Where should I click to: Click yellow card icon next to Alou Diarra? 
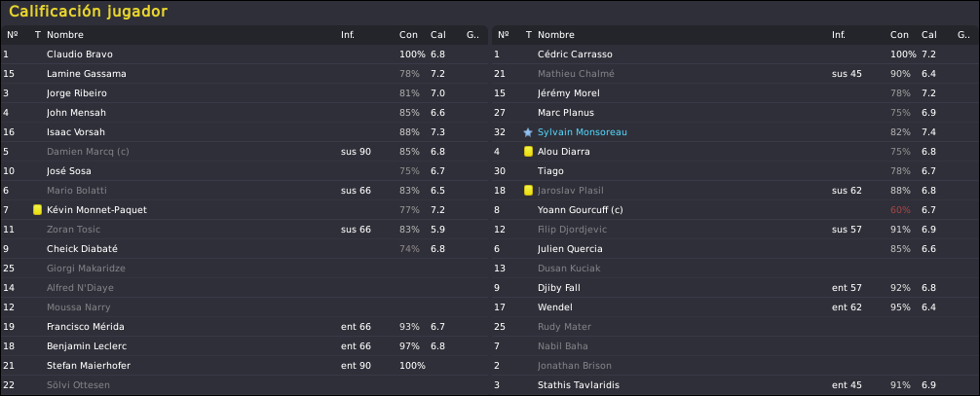(528, 151)
